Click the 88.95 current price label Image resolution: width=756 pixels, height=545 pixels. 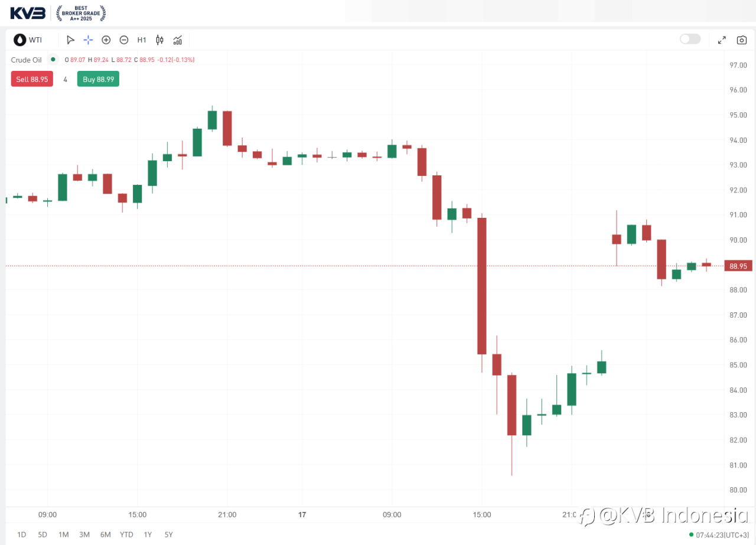point(739,266)
